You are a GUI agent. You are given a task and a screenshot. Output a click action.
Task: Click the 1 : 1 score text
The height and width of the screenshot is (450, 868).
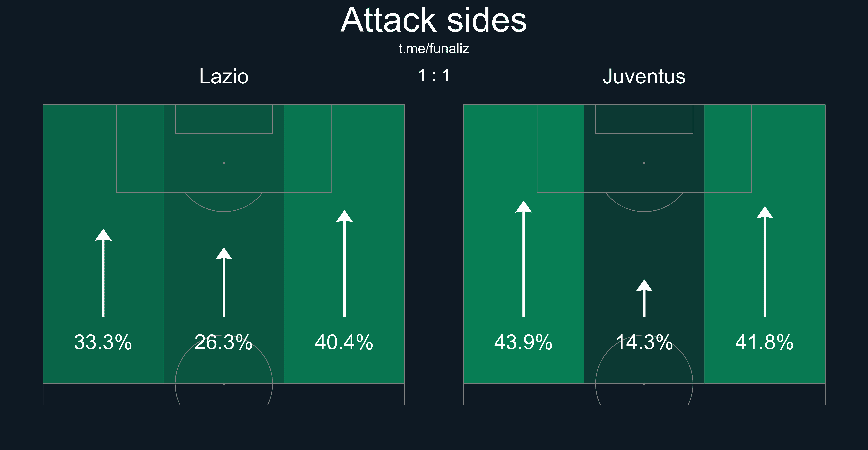pos(434,75)
